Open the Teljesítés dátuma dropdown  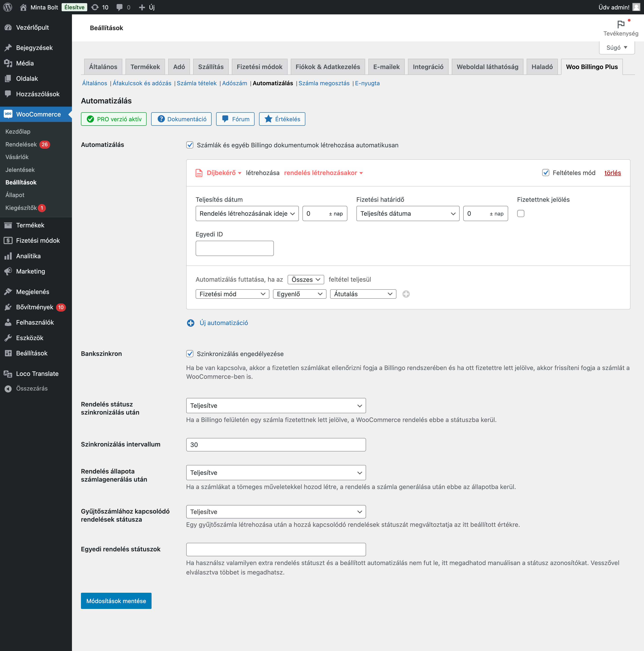click(408, 213)
